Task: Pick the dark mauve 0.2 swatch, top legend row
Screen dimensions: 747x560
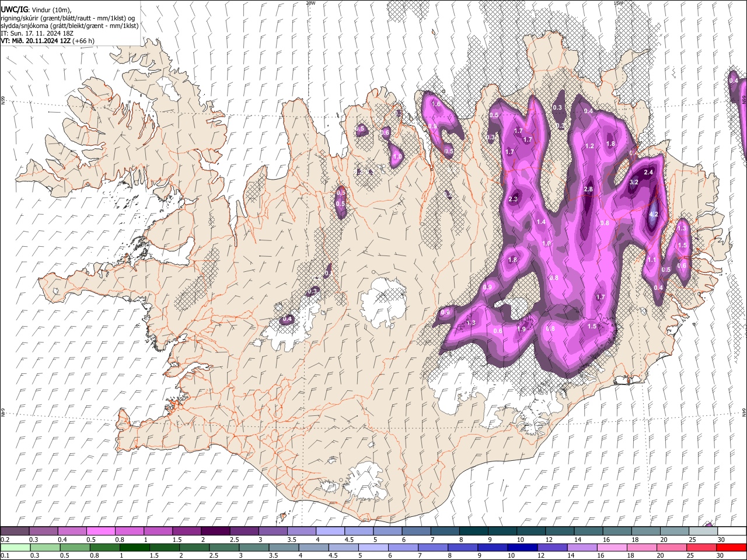Action: click(x=15, y=531)
